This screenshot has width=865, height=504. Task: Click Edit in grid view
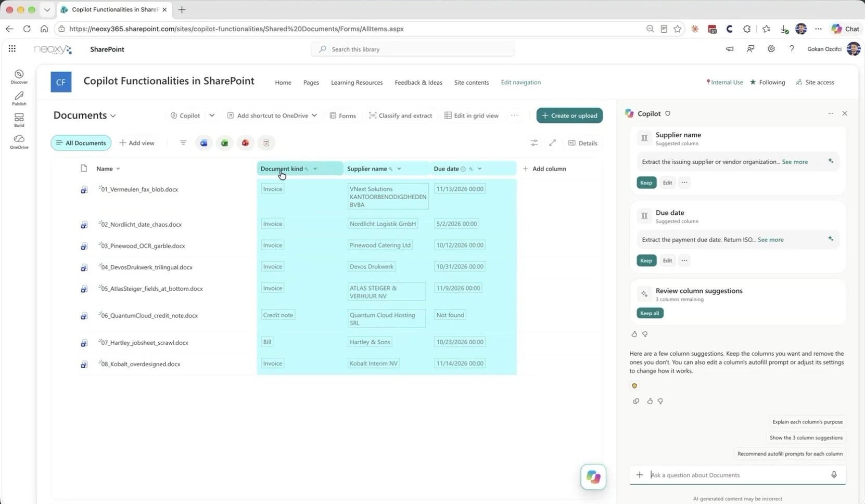pyautogui.click(x=472, y=115)
